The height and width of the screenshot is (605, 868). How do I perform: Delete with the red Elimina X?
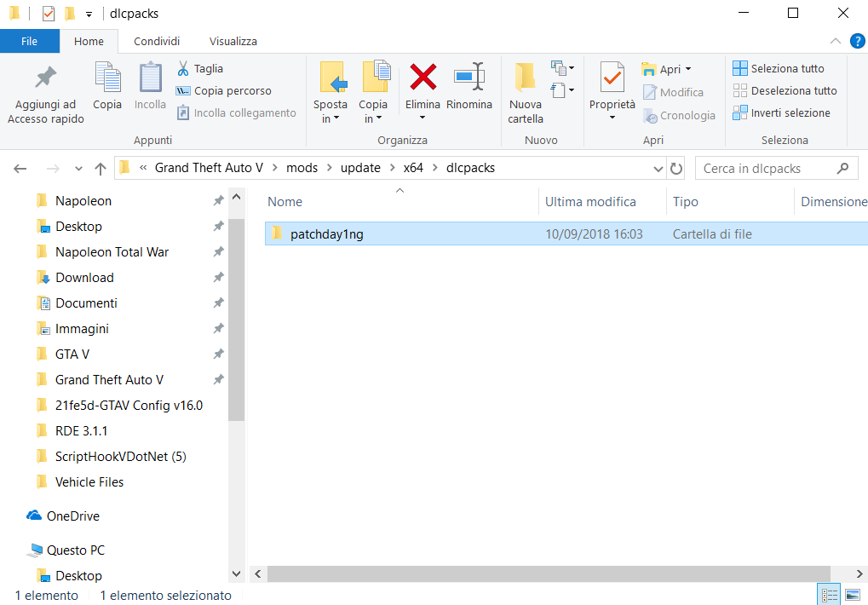click(423, 78)
